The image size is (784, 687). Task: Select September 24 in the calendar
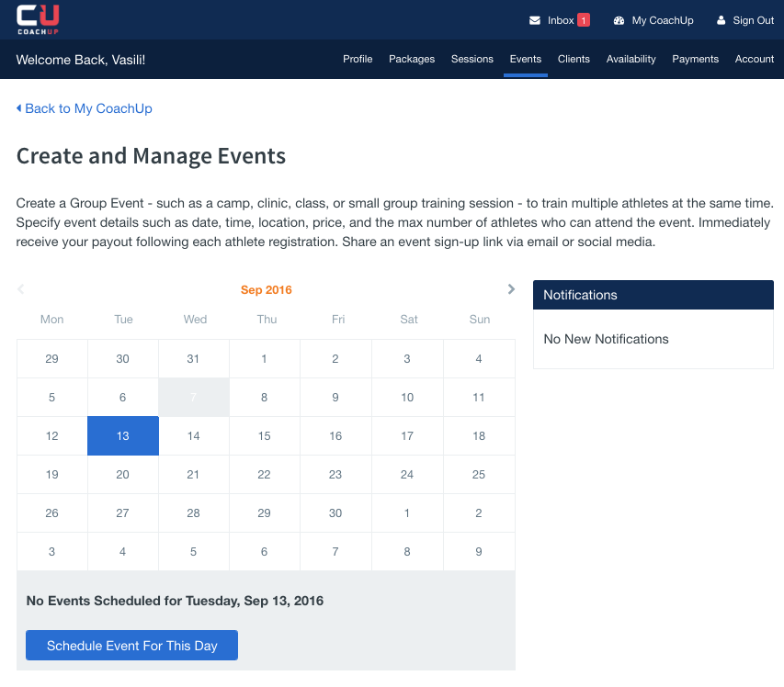(407, 474)
